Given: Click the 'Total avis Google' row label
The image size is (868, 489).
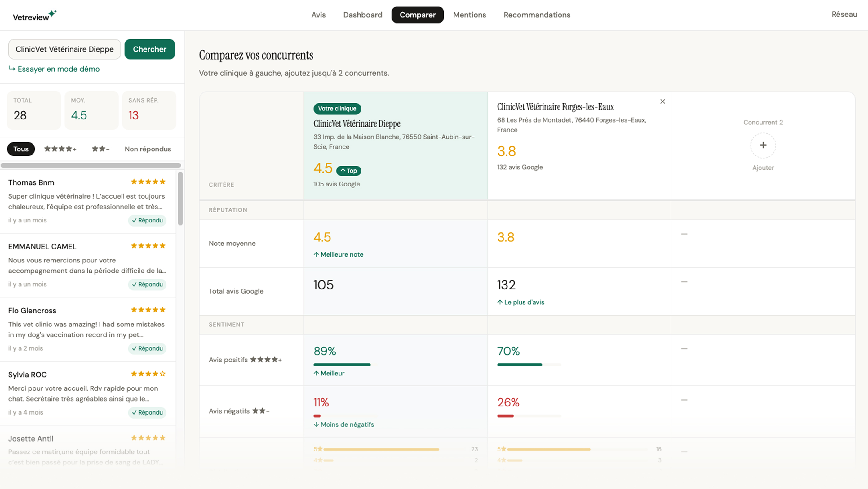Looking at the screenshot, I should click(x=236, y=291).
